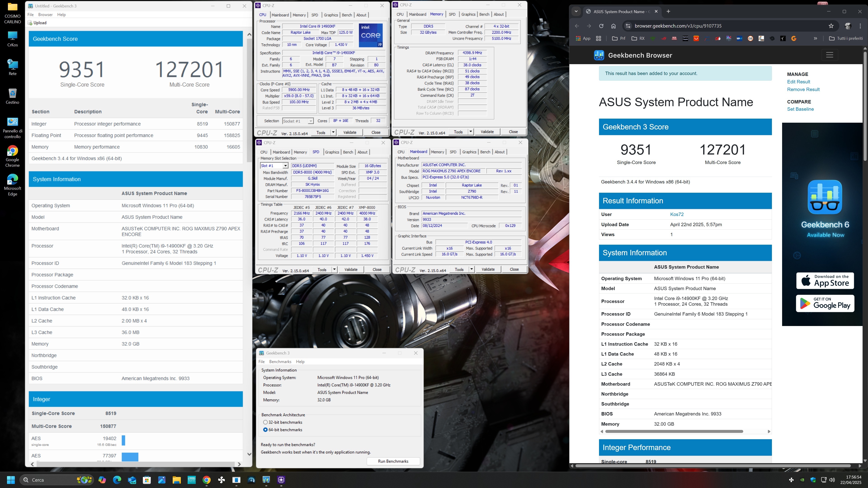Switch to CPU-Z taskbar icon
This screenshot has height=488, width=868.
pyautogui.click(x=281, y=480)
